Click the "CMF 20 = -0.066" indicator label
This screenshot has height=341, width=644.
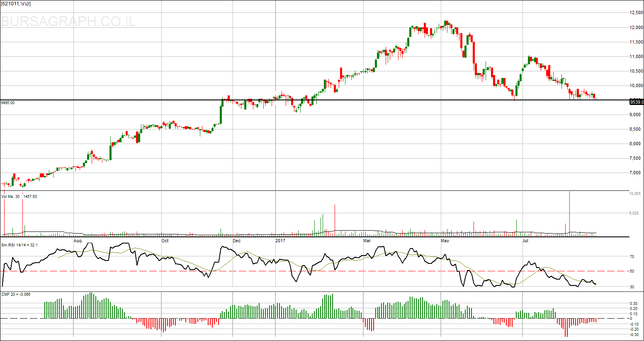[x=16, y=294]
